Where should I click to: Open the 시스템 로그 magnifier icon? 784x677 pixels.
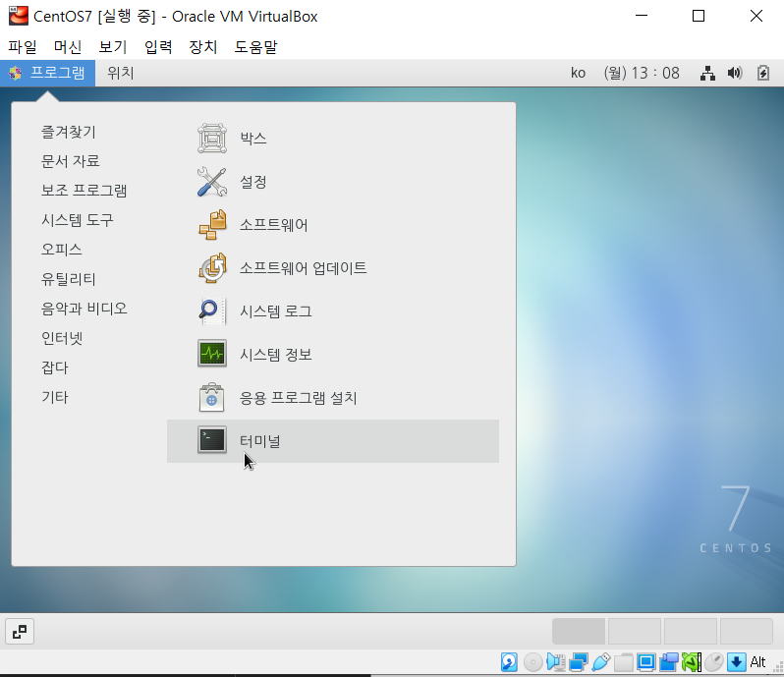(212, 311)
